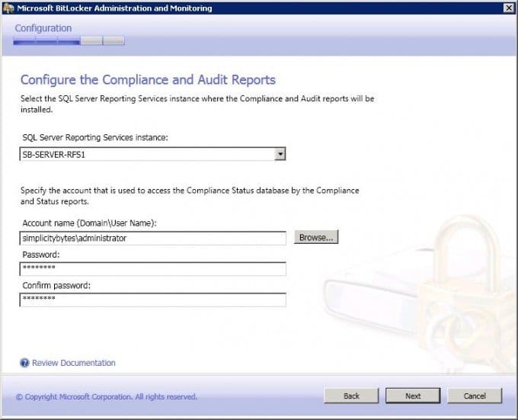This screenshot has width=518, height=420.
Task: Expand the SQL Server Reporting Services instance dropdown
Action: pos(280,154)
